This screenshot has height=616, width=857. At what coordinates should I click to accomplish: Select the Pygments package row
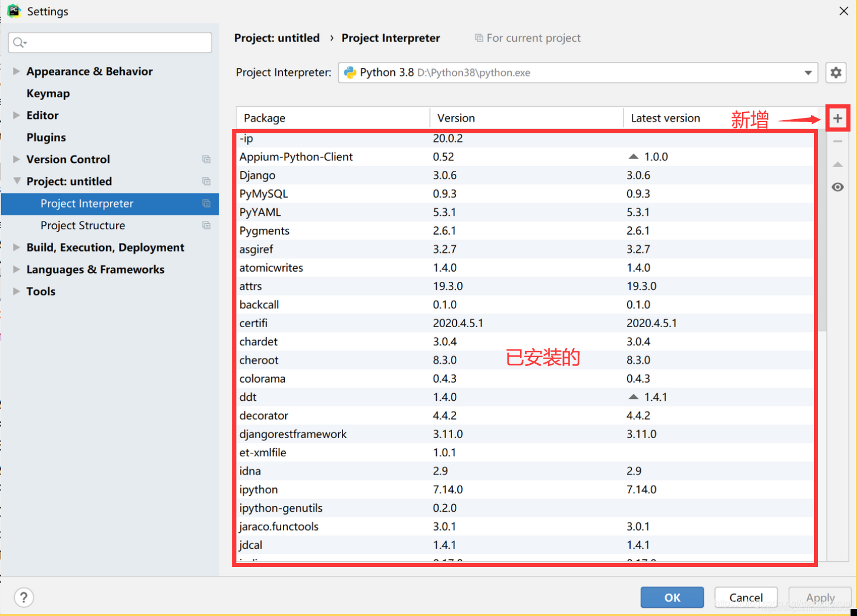526,230
